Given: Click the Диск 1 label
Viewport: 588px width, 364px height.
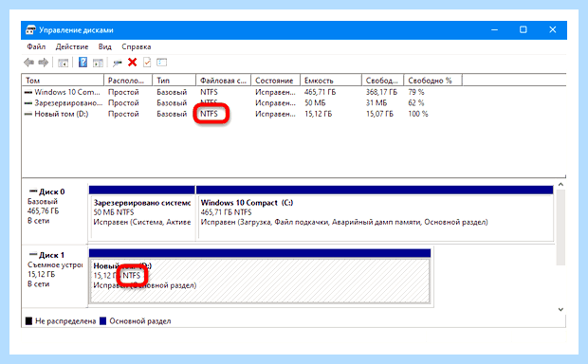Looking at the screenshot, I should pyautogui.click(x=52, y=255).
